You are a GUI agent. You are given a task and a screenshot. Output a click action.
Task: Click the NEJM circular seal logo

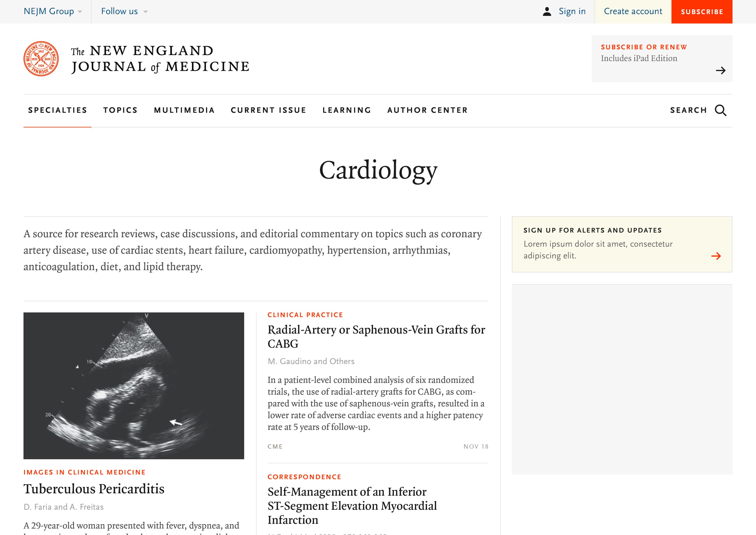pyautogui.click(x=41, y=59)
